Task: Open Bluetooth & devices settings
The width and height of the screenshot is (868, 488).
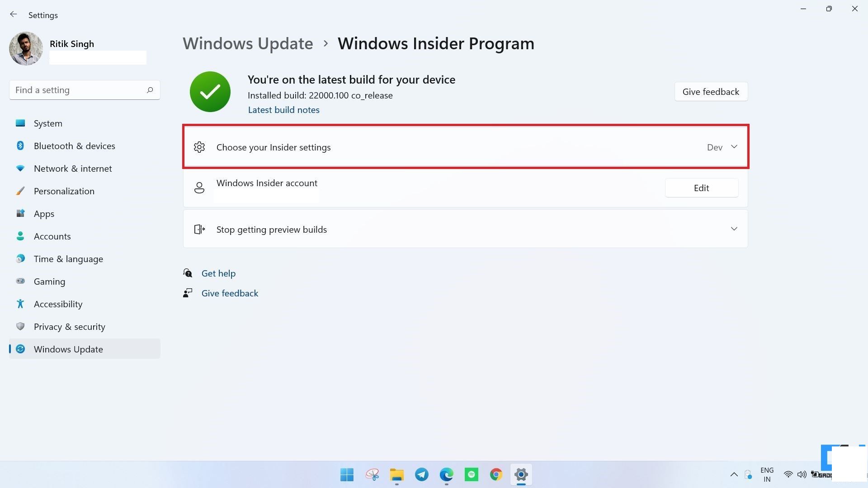Action: [x=75, y=145]
